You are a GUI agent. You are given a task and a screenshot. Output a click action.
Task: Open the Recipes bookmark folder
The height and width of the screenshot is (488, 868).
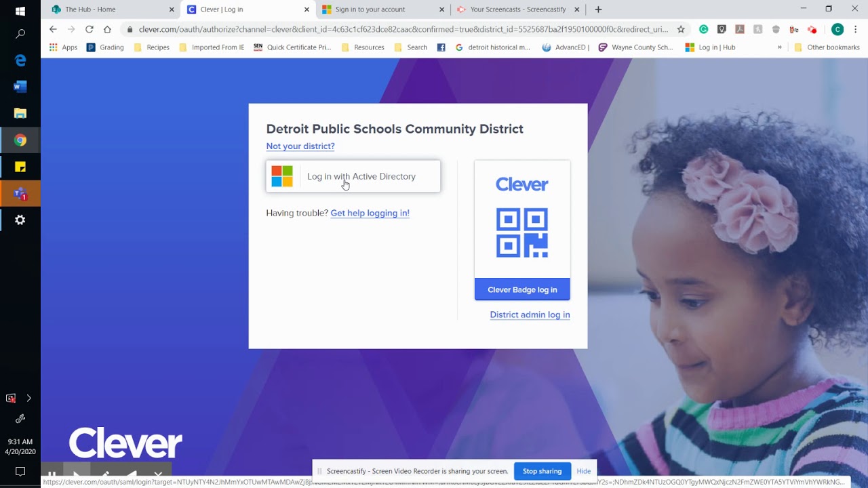(x=152, y=47)
